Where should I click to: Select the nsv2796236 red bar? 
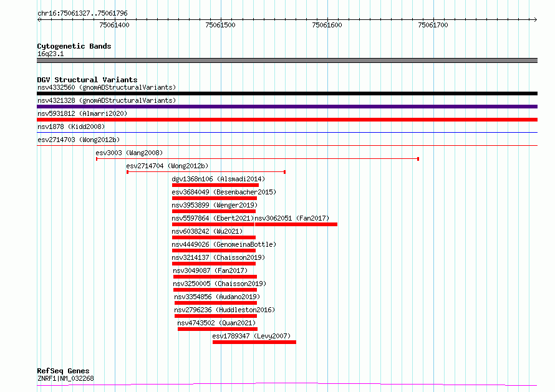coord(216,316)
